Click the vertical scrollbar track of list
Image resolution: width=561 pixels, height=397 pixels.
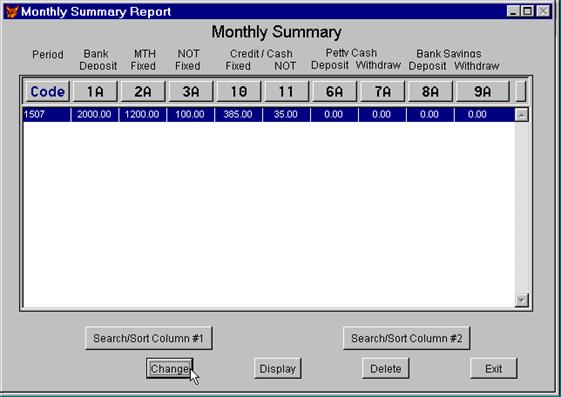click(x=522, y=207)
